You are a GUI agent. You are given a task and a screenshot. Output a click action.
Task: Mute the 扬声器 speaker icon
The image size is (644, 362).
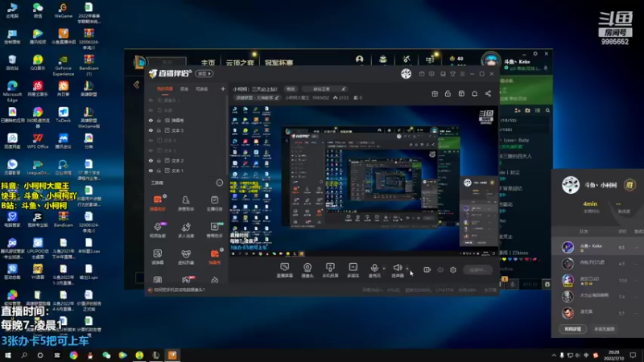pos(397,268)
